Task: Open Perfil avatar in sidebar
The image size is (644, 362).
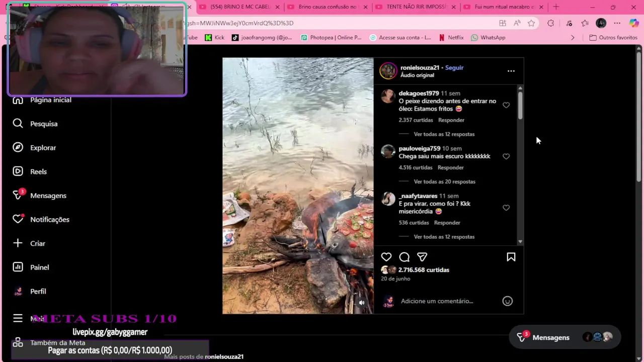Action: click(x=18, y=291)
